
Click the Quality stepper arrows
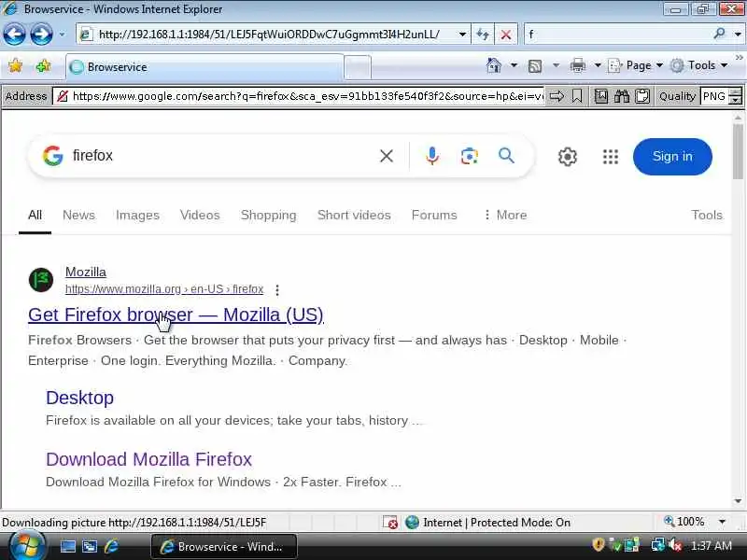736,97
